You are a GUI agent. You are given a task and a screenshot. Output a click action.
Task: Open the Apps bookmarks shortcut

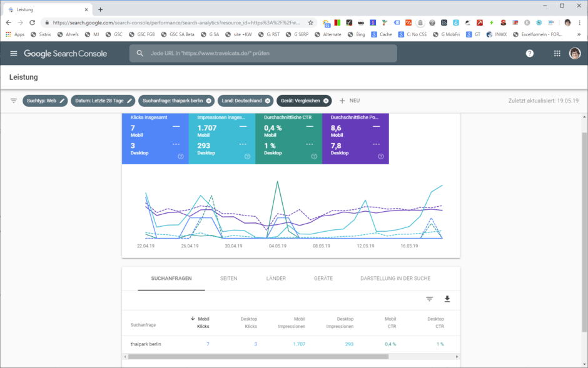coord(15,34)
